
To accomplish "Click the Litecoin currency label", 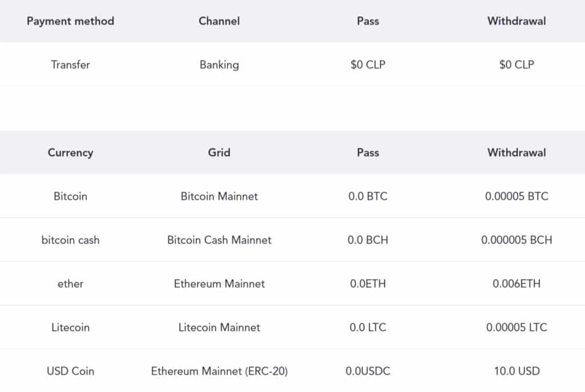I will click(x=70, y=328).
